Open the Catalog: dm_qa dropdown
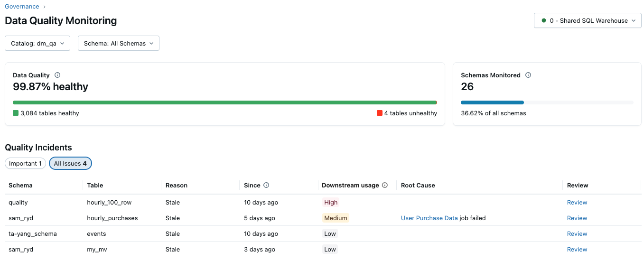 pos(37,43)
